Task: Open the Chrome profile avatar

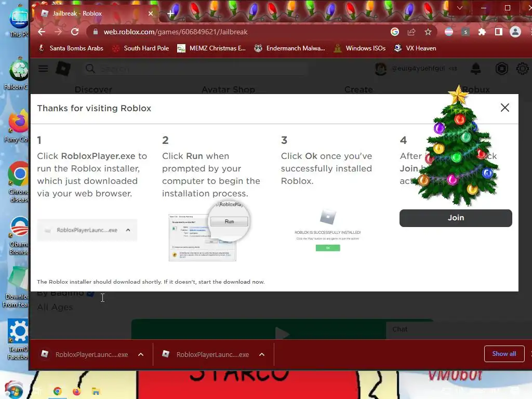Action: tap(515, 32)
